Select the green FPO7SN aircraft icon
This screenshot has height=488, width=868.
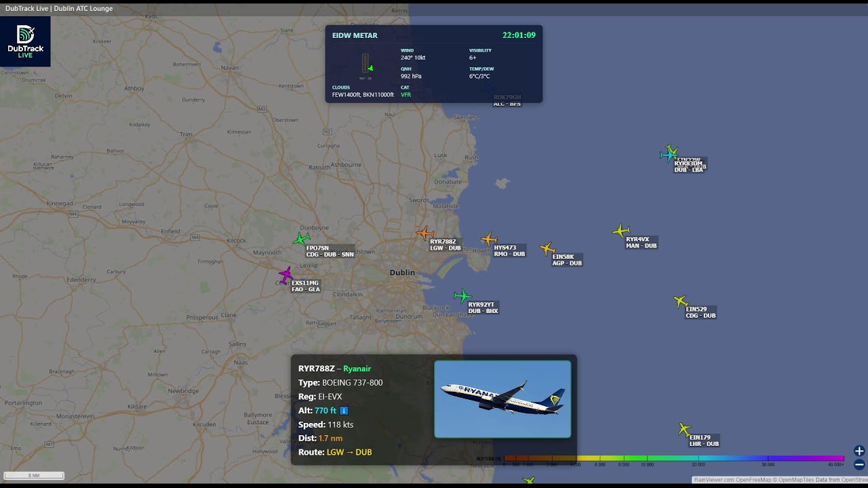(301, 239)
